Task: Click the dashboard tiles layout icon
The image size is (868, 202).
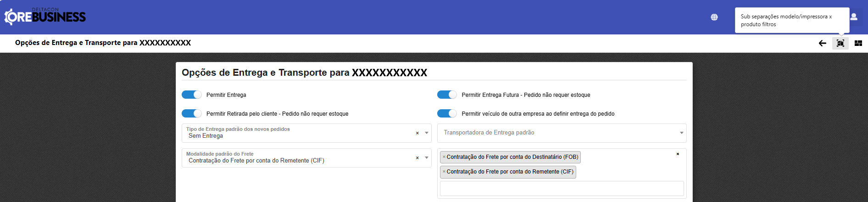Action: click(x=858, y=43)
